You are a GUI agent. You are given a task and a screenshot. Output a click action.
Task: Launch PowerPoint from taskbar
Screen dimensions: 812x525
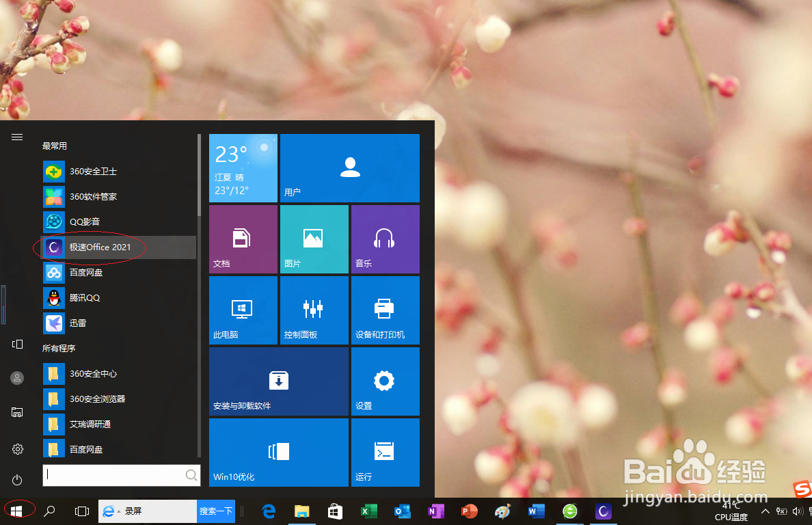(x=469, y=511)
